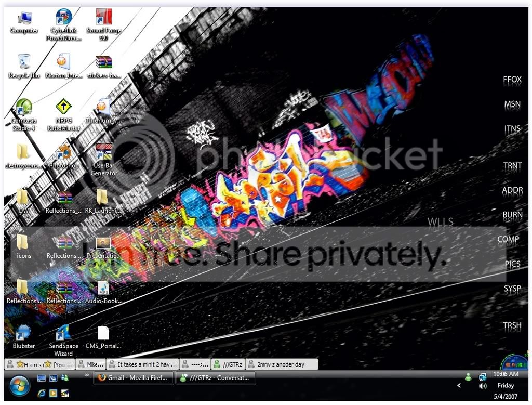
Task: Select the '2mrw z anoder day' contact tab
Action: click(x=282, y=364)
